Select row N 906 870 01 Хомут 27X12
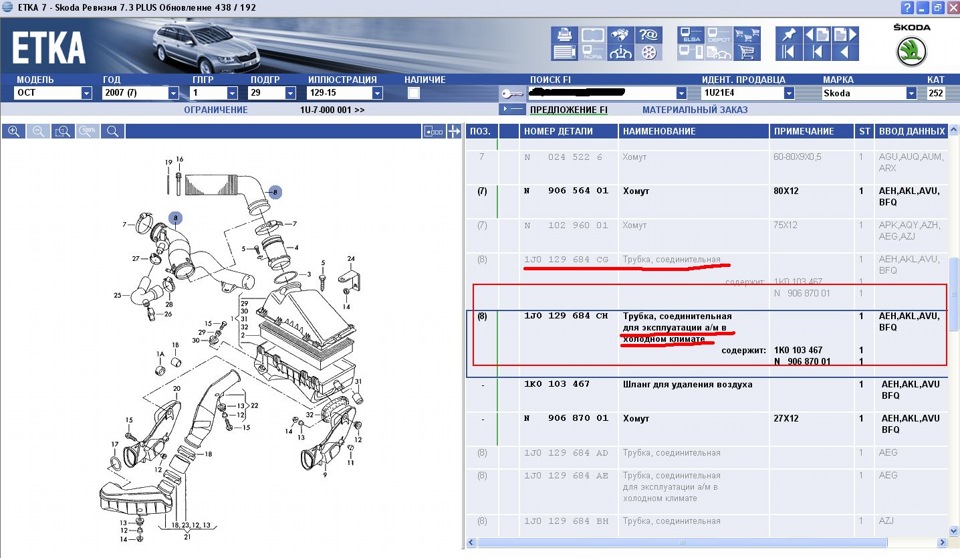The image size is (960, 558). 707,428
